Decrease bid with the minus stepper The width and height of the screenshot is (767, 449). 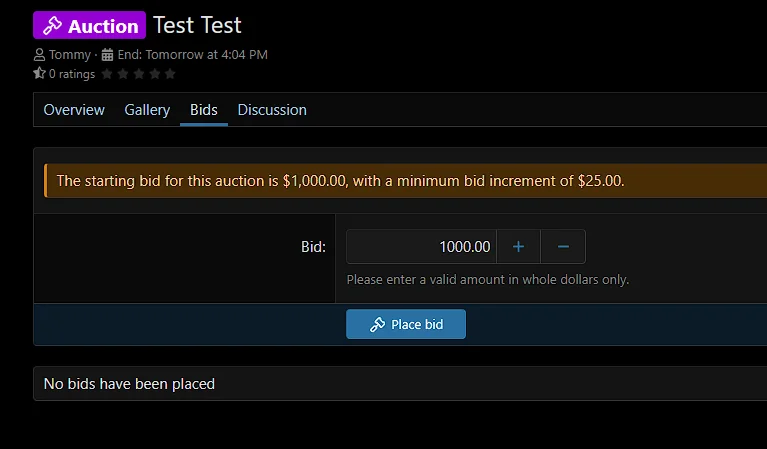coord(563,247)
